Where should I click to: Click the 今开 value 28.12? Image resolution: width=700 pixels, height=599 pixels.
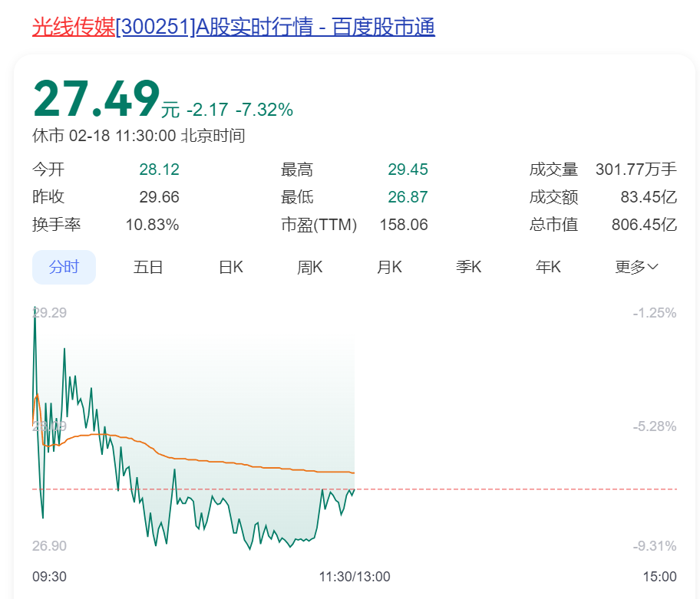159,169
